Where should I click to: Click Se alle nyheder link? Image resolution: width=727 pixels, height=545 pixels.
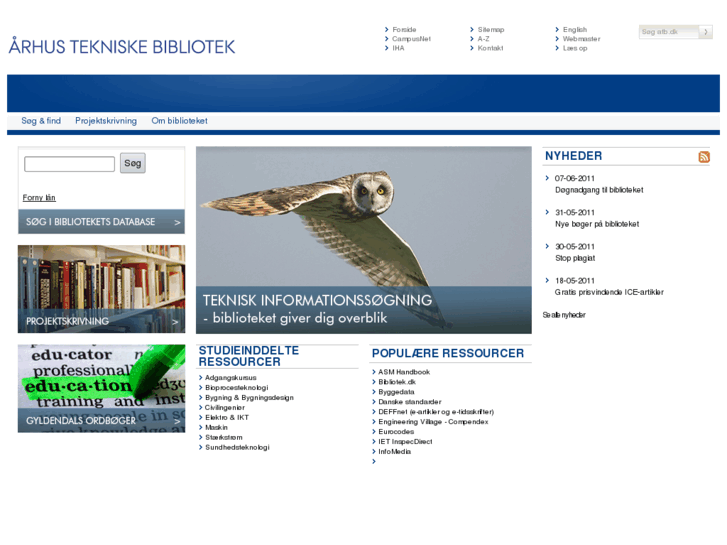[564, 315]
